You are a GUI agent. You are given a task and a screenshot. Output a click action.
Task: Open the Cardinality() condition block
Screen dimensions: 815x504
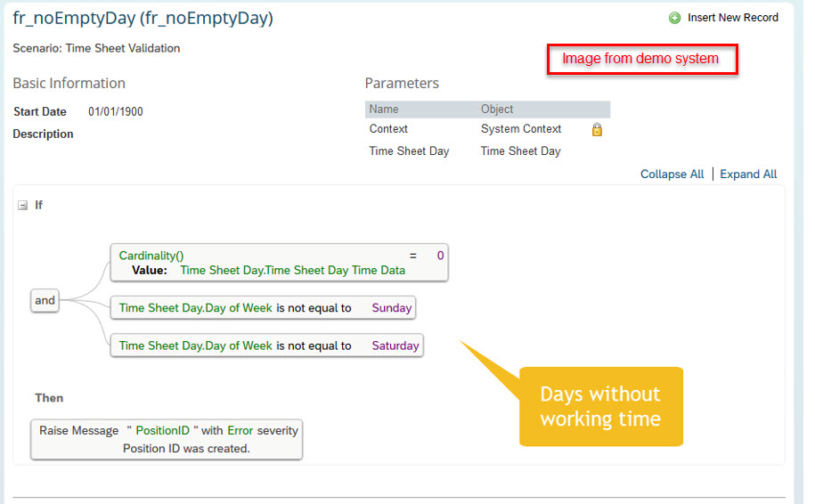(279, 263)
